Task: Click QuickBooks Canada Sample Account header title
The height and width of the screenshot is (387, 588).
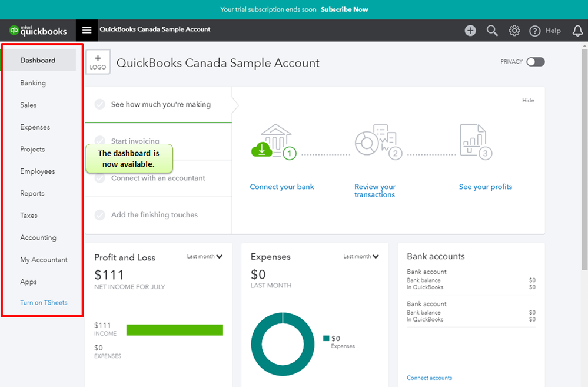Action: point(155,29)
